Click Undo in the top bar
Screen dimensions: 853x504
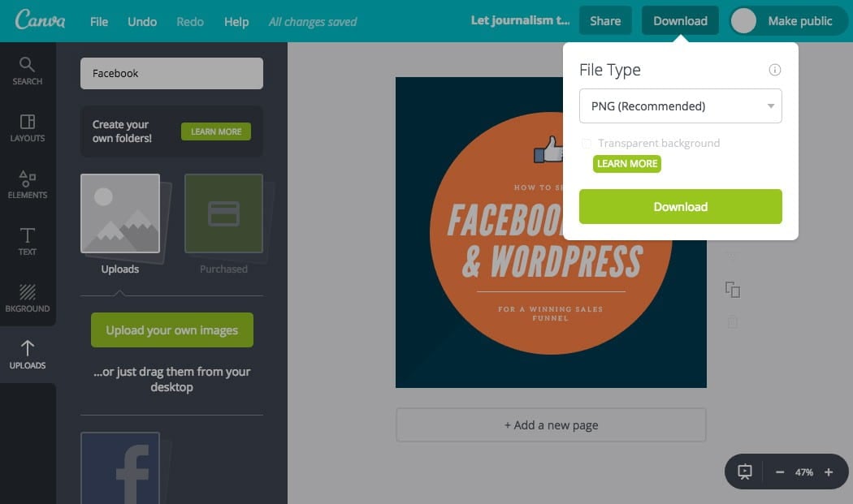pos(142,21)
